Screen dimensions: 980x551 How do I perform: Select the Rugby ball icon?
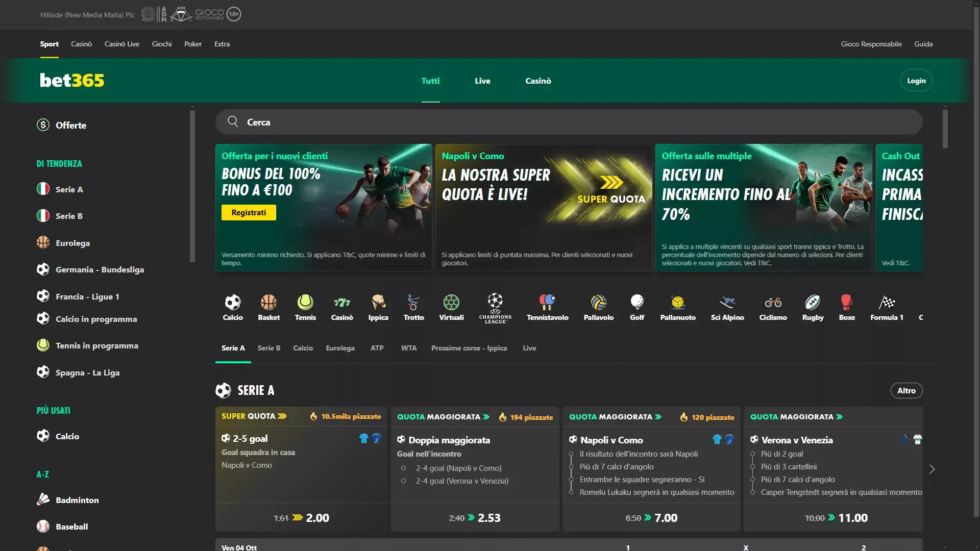[x=812, y=302]
